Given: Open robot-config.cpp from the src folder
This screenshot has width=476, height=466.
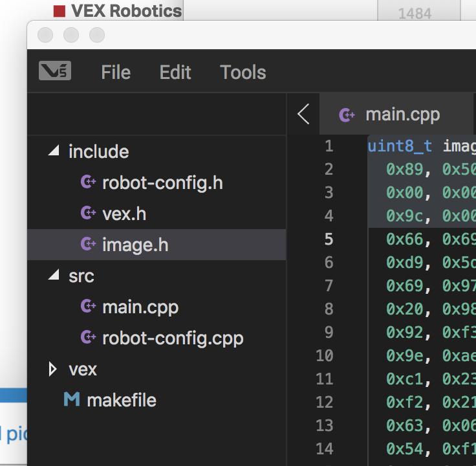Looking at the screenshot, I should (173, 338).
